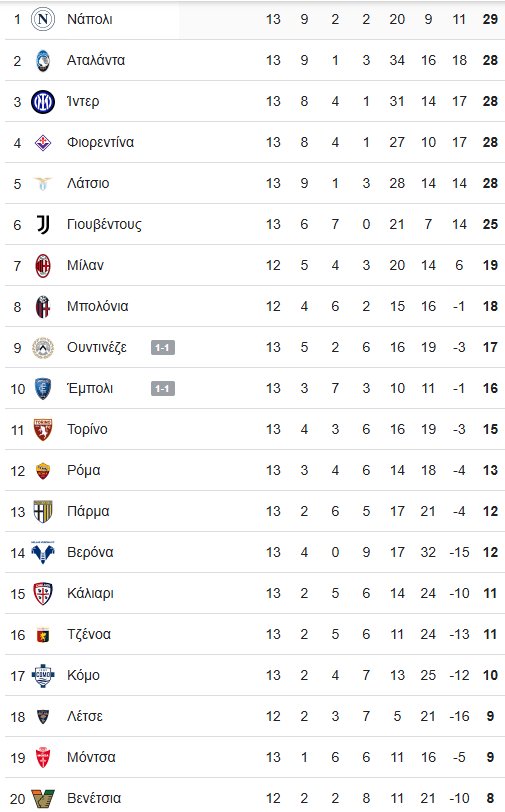Click the Τζένοα team name
Image resolution: width=505 pixels, height=812 pixels.
click(89, 634)
